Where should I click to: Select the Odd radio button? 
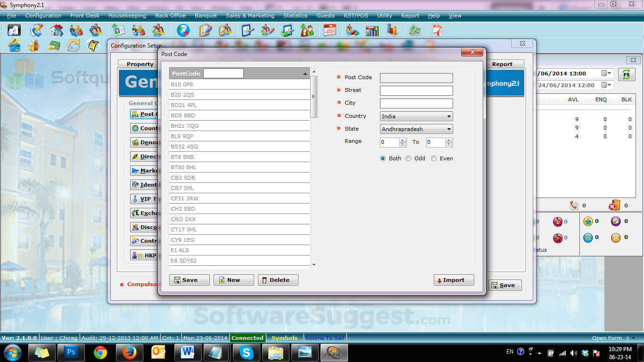click(408, 158)
